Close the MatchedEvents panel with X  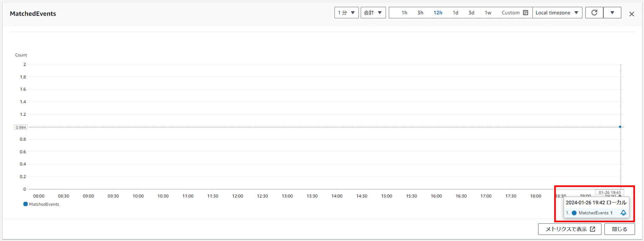pos(632,14)
